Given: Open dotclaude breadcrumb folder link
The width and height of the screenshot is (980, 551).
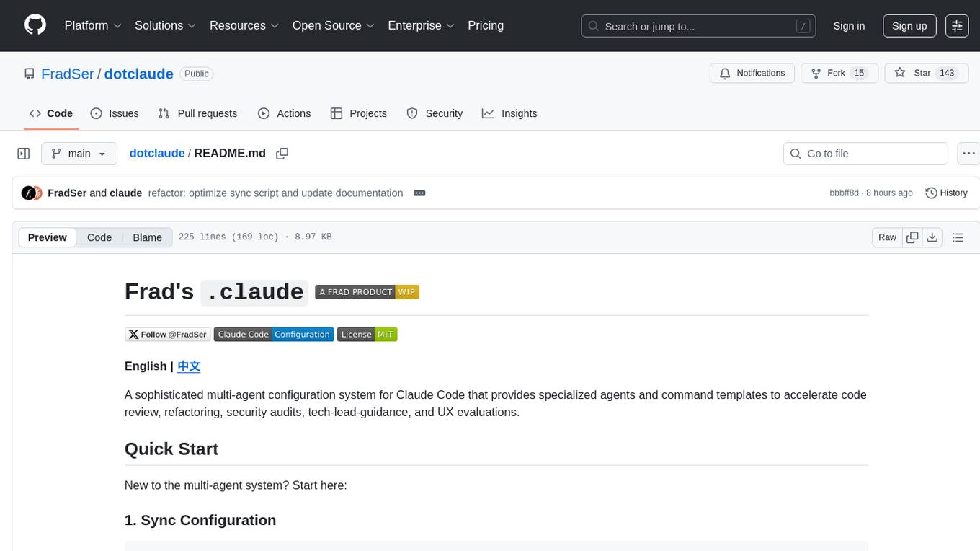Looking at the screenshot, I should [x=157, y=154].
